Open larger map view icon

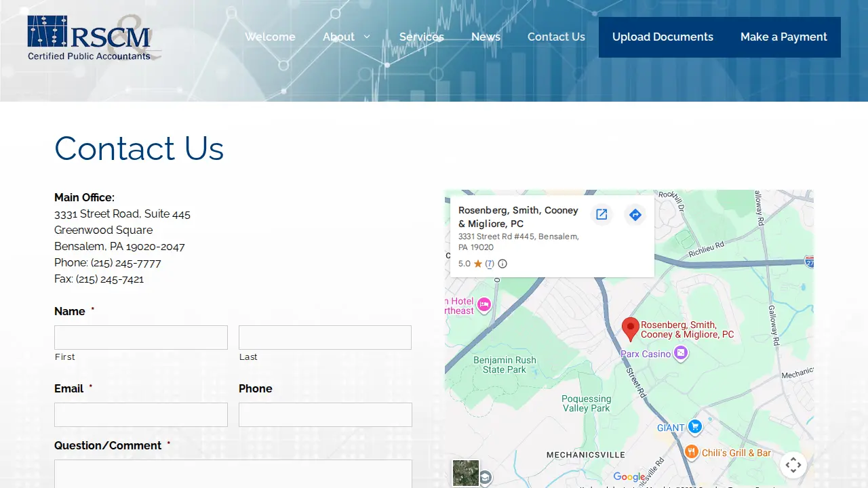(x=601, y=215)
